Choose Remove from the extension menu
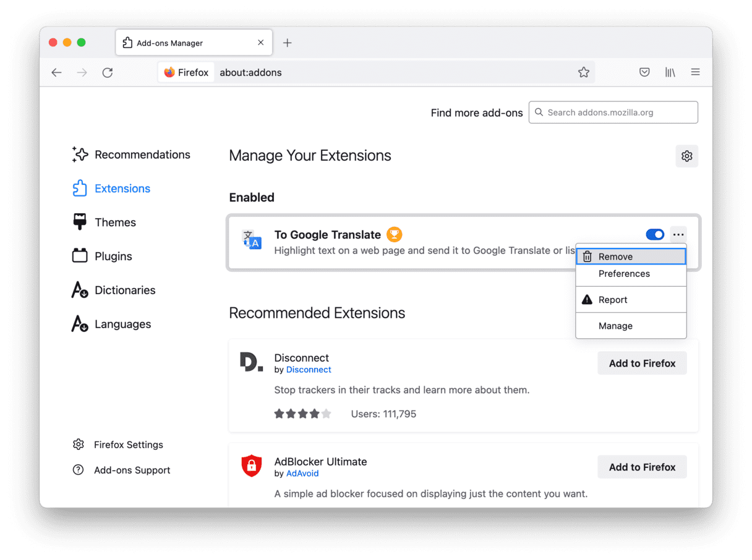The height and width of the screenshot is (560, 752). pyautogui.click(x=631, y=257)
